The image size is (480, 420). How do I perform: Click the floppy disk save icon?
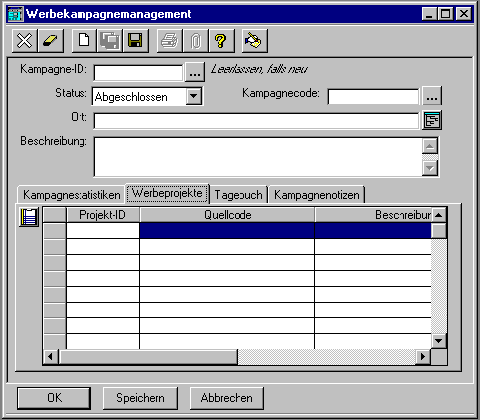coord(136,41)
